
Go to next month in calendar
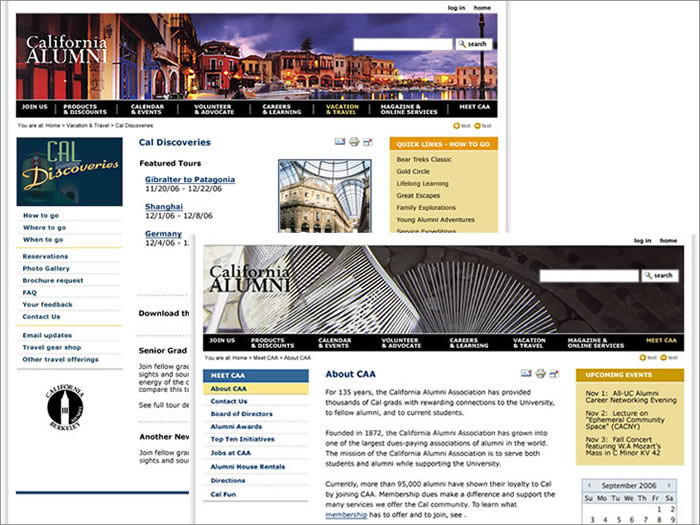(669, 485)
